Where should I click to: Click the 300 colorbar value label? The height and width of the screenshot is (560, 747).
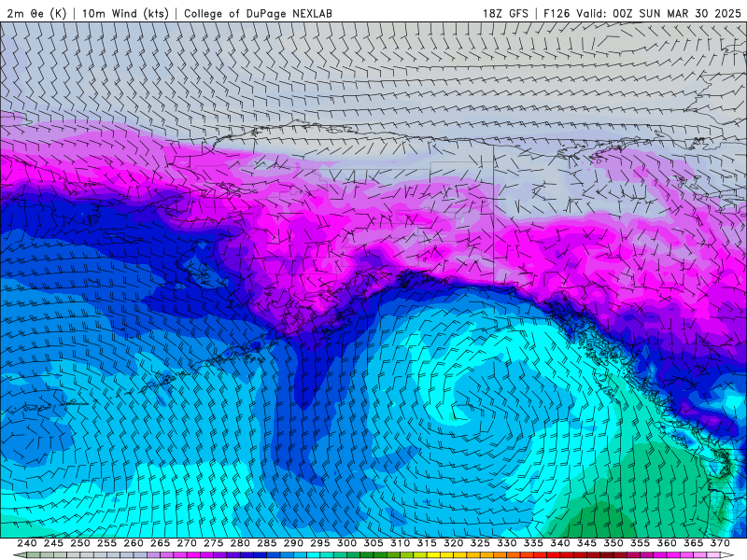click(346, 543)
